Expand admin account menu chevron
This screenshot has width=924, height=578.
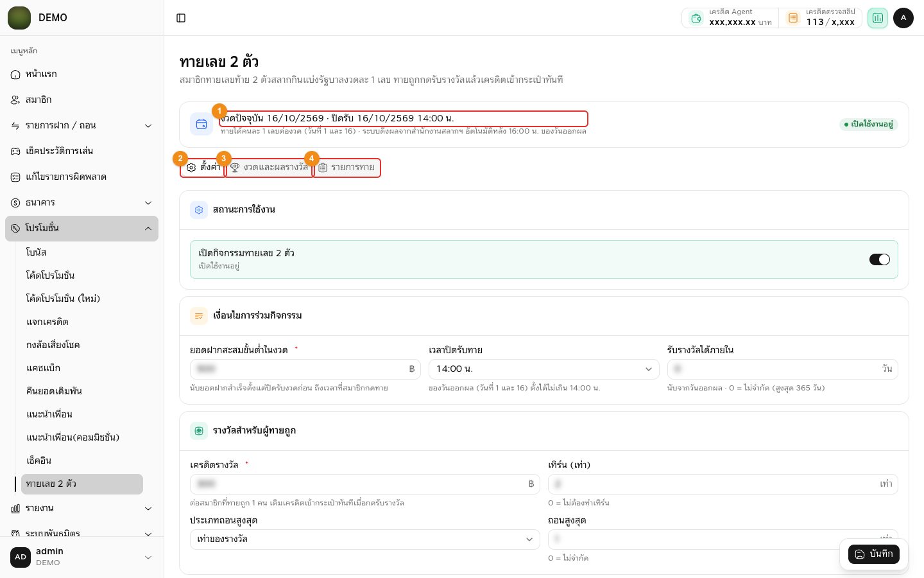coord(148,557)
